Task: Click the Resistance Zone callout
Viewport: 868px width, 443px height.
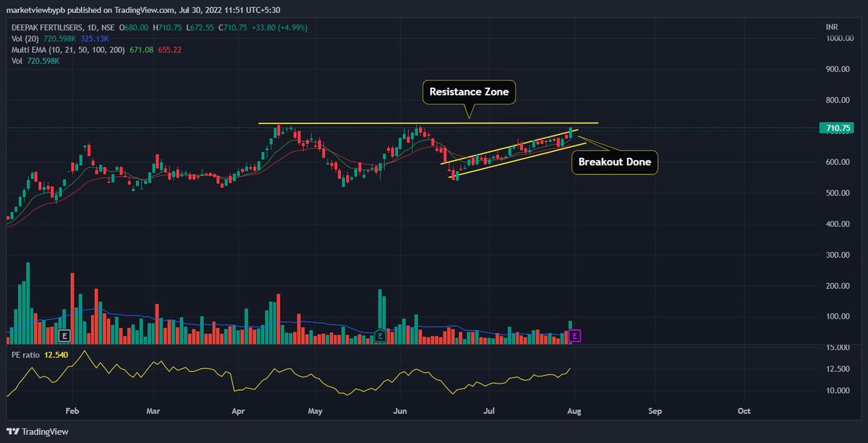Action: (469, 93)
